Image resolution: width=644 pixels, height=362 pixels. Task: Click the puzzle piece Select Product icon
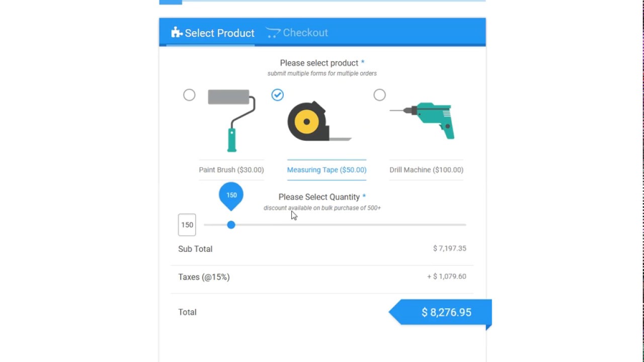(176, 33)
